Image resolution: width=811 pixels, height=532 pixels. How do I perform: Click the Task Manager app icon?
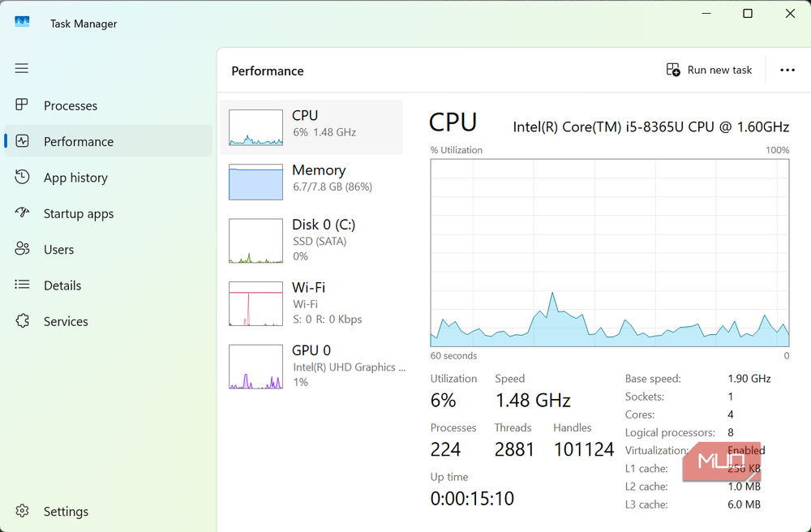(x=22, y=22)
